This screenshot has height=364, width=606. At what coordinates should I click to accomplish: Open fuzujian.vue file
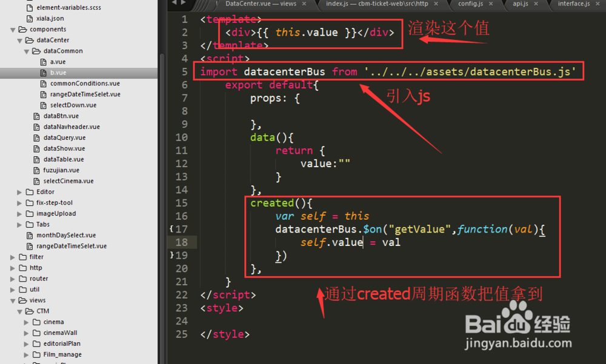tap(61, 170)
